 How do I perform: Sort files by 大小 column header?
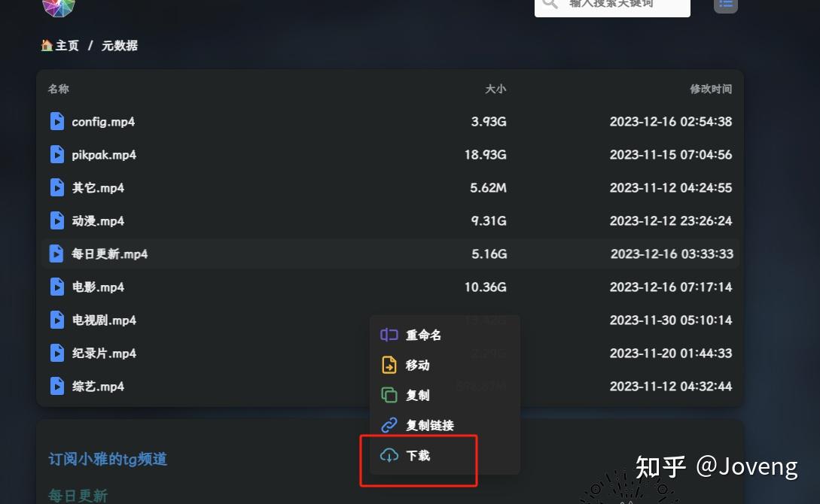(x=495, y=89)
